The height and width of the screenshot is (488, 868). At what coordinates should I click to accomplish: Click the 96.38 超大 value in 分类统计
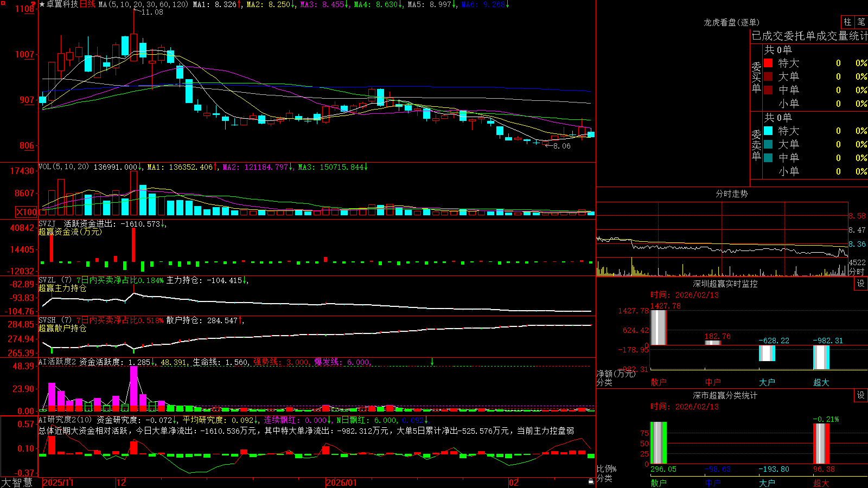[824, 469]
